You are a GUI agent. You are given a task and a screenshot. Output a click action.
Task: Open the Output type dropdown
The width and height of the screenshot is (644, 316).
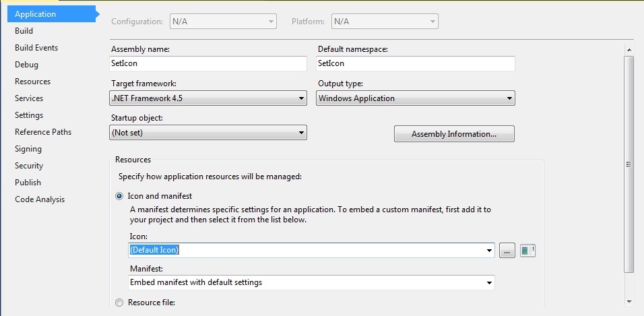[415, 98]
